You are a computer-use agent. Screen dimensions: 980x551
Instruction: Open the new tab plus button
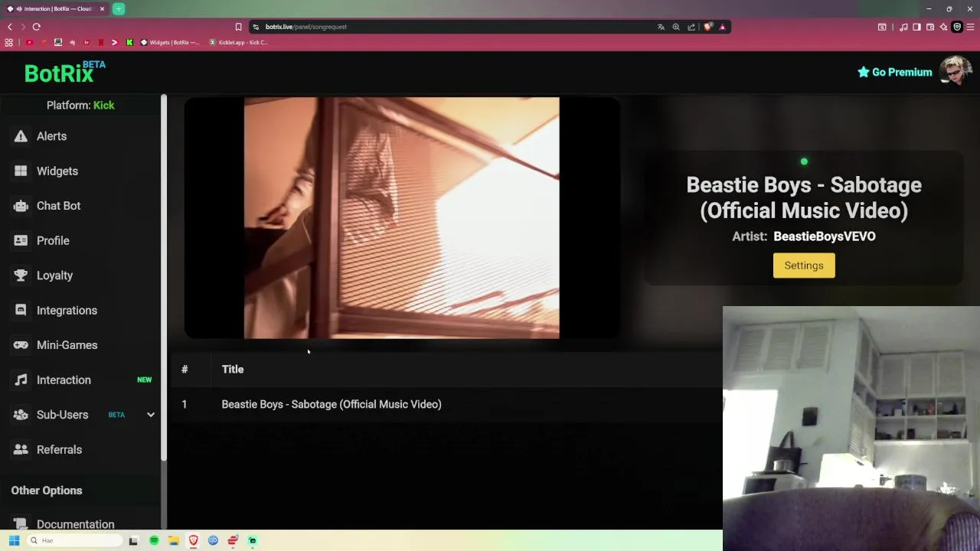click(119, 9)
